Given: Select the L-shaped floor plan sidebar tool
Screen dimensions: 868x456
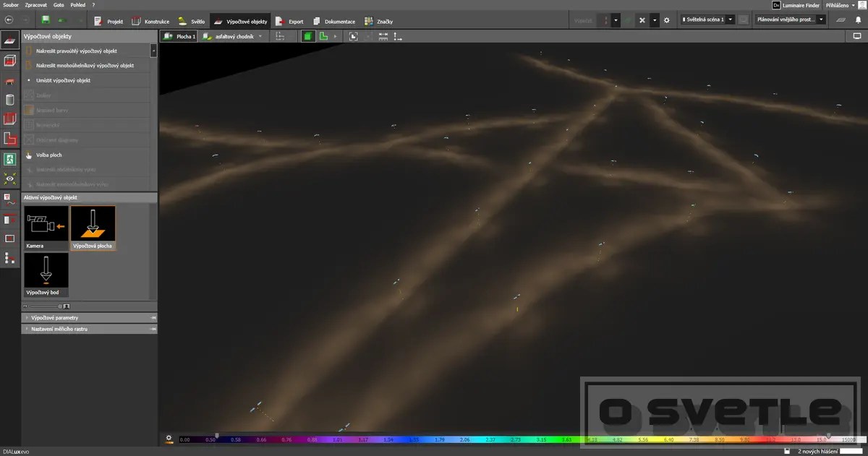Looking at the screenshot, I should pyautogui.click(x=10, y=139).
